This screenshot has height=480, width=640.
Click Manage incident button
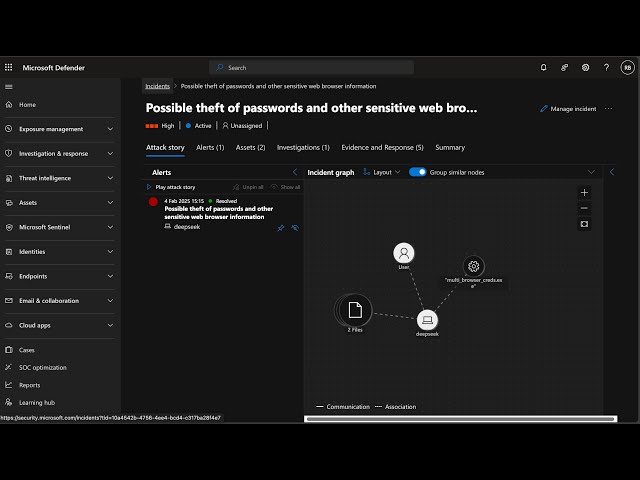coord(568,109)
